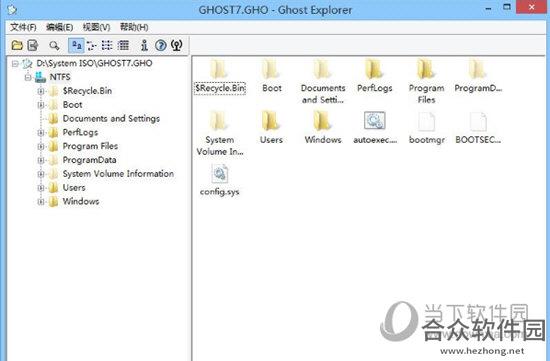Click the Find magnifier toolbar icon
The height and width of the screenshot is (361, 550).
coord(54,45)
